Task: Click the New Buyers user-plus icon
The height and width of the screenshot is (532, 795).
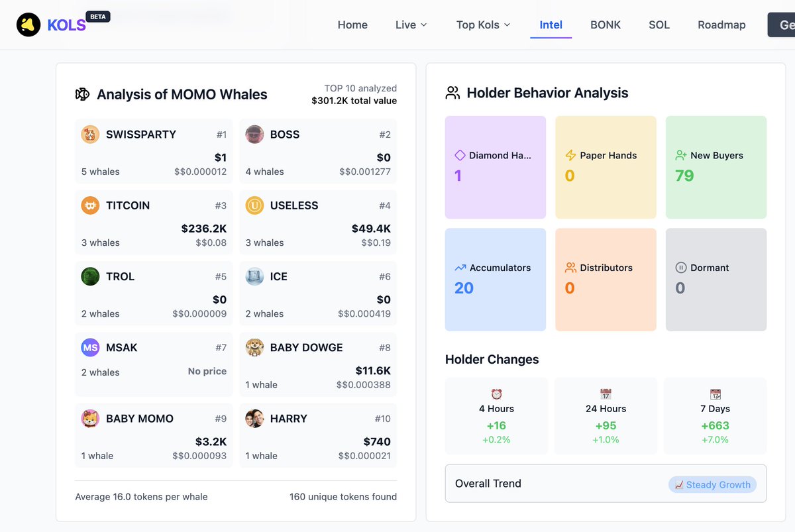Action: click(x=680, y=155)
